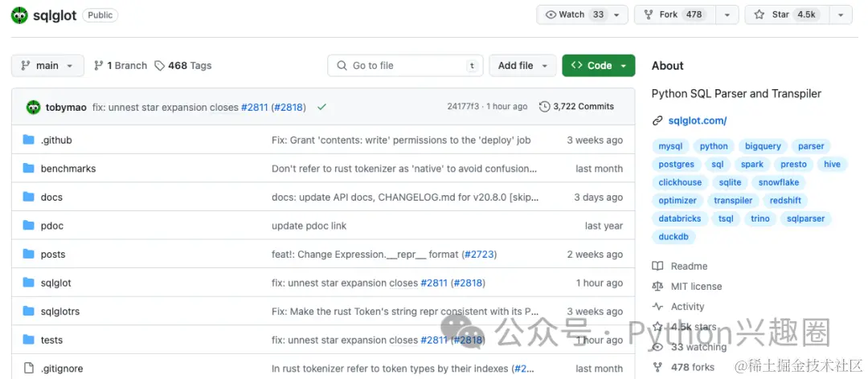
Task: Open the main branch selector dropdown
Action: coord(47,65)
